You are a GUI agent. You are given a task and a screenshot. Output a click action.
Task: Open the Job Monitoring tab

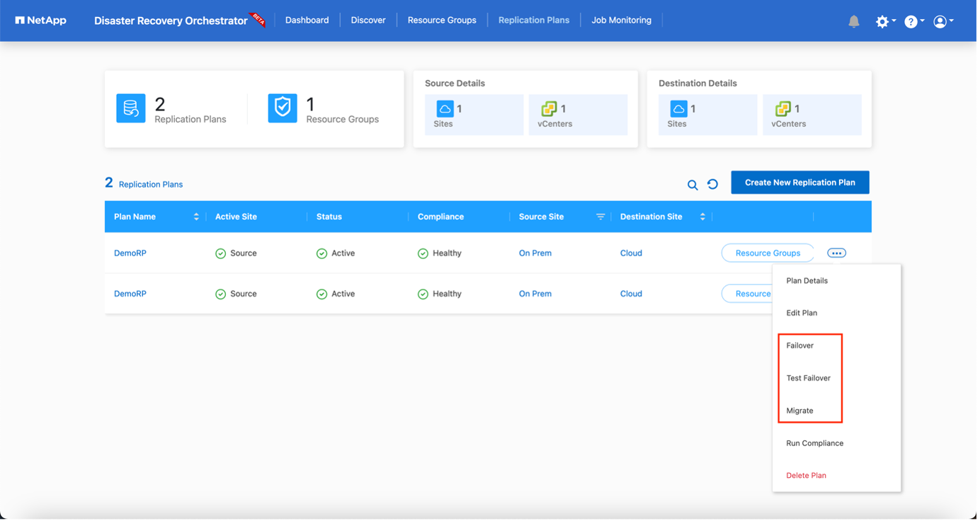click(x=621, y=20)
